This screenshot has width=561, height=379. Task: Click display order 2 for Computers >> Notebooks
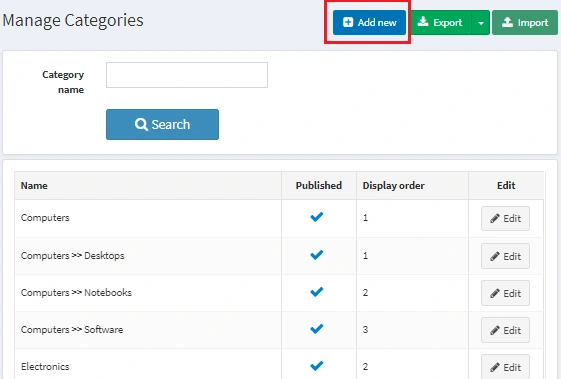point(365,293)
